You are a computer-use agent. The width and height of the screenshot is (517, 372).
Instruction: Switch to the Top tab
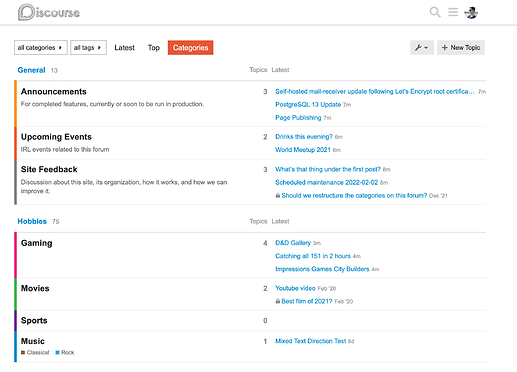[x=154, y=48]
